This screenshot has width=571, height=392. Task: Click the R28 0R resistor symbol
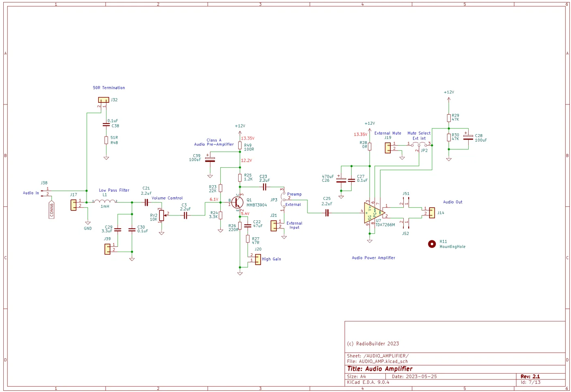pos(370,146)
